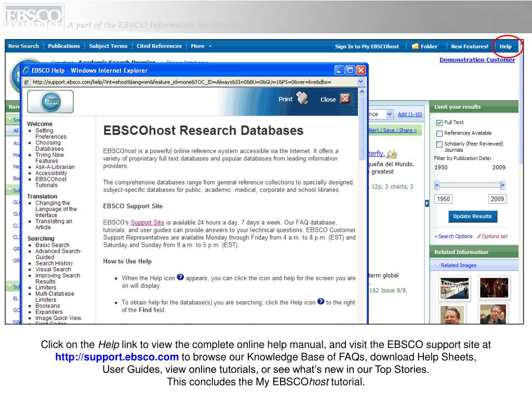This screenshot has width=532, height=399.
Task: Open the EBSCOhost Tutorials help topic
Action: pyautogui.click(x=51, y=182)
